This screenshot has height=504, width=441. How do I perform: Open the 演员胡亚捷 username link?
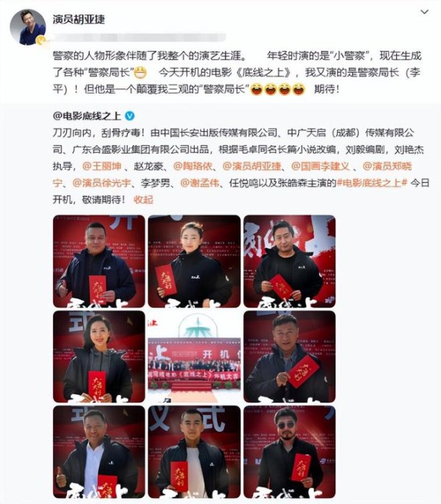[x=79, y=19]
